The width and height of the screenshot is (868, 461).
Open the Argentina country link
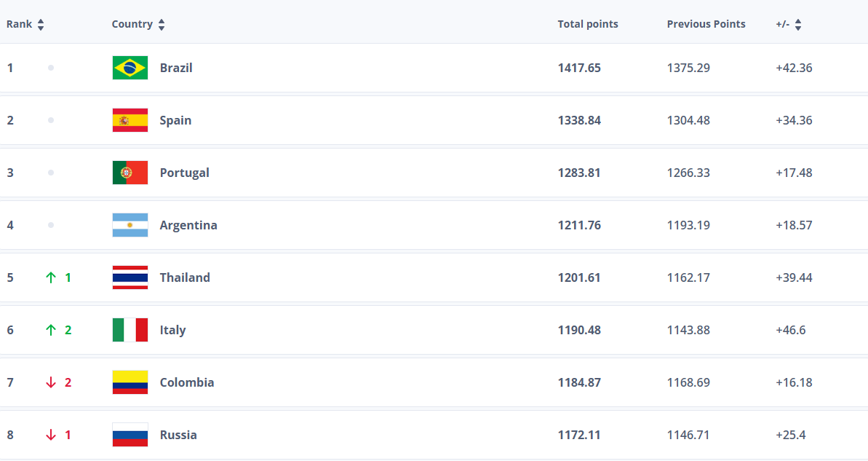(188, 225)
